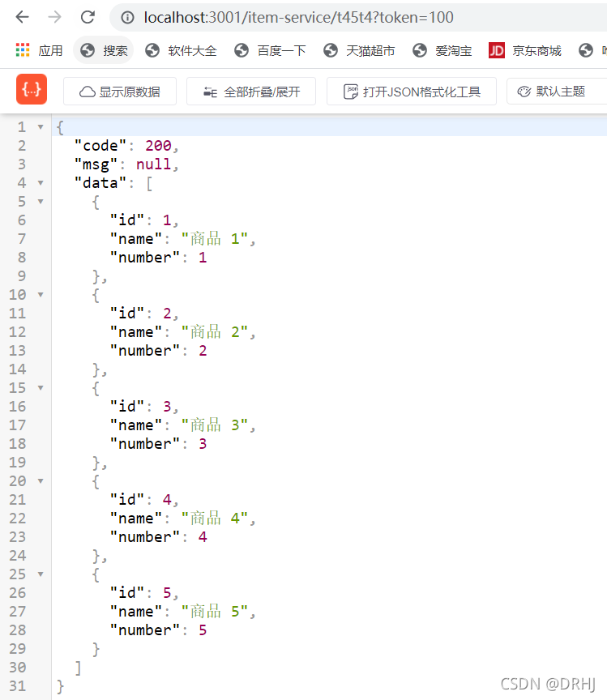Click the value 200

[x=158, y=146]
